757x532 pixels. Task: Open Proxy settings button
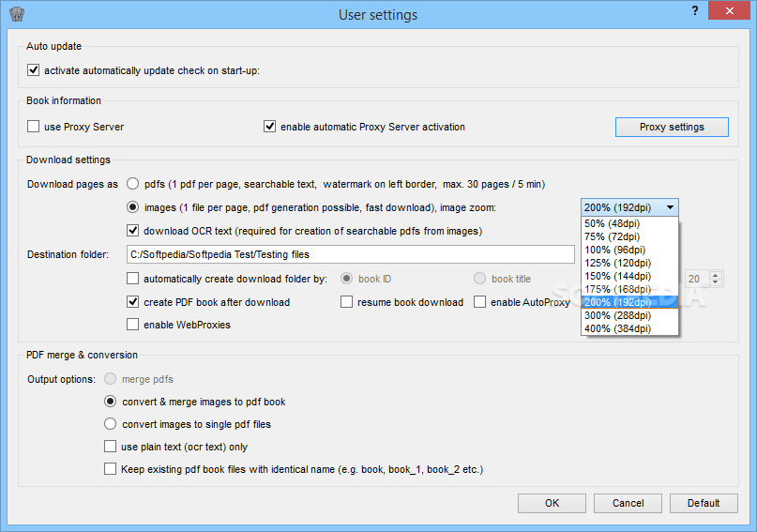(672, 127)
